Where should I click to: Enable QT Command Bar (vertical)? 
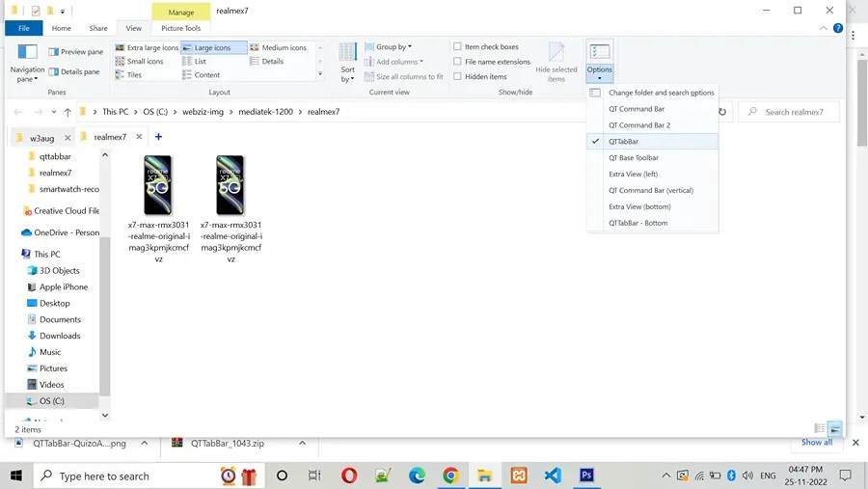coord(653,190)
